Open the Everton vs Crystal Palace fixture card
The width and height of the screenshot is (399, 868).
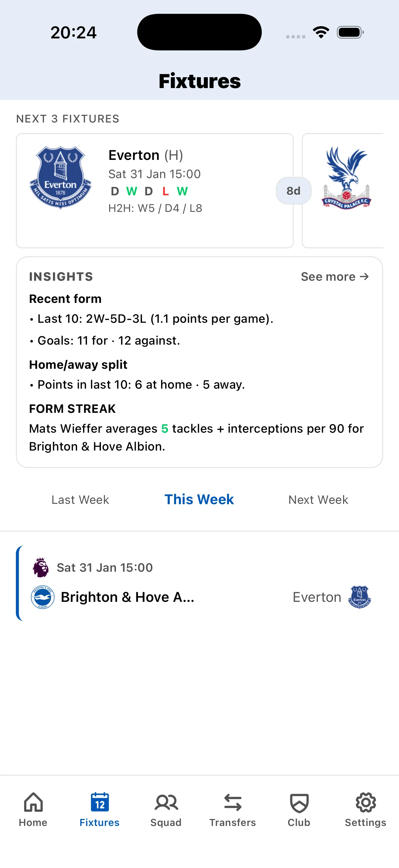tap(155, 189)
